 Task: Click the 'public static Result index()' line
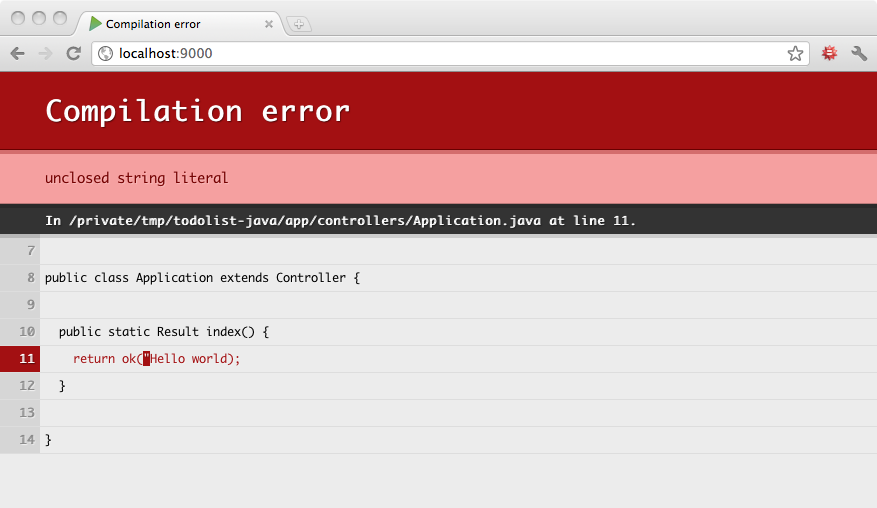pos(164,331)
